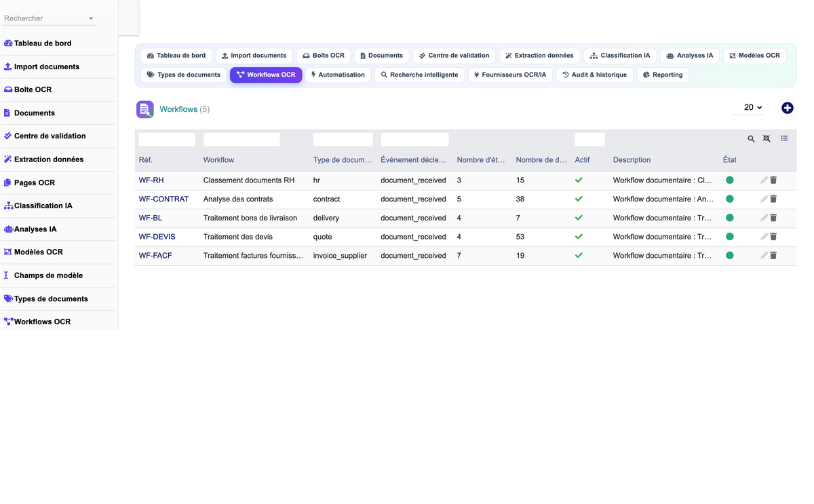Toggle the green État dot for WF-DEVIS
Image resolution: width=814 pixels, height=504 pixels.
click(730, 237)
